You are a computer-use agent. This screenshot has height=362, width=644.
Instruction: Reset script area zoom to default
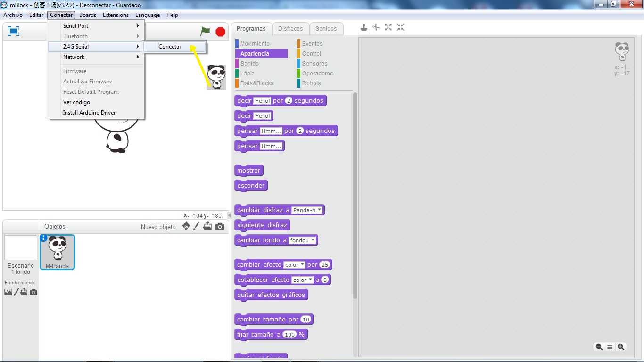pos(610,346)
